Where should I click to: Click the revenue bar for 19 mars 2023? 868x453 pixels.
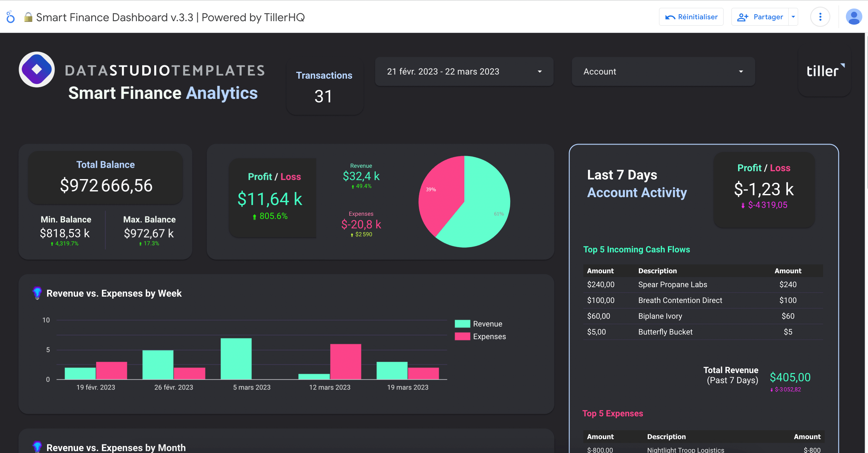pyautogui.click(x=392, y=371)
